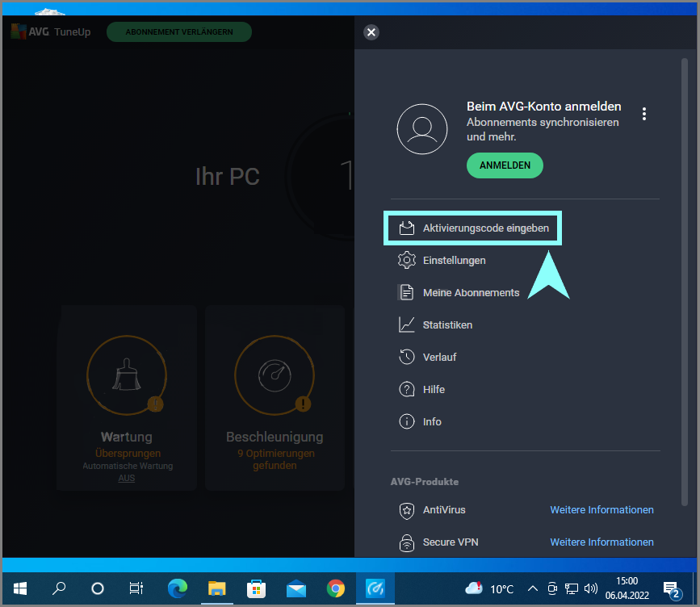Open Weitere Informationen link for AntiVirus
Screen dimensions: 700x607
[601, 509]
